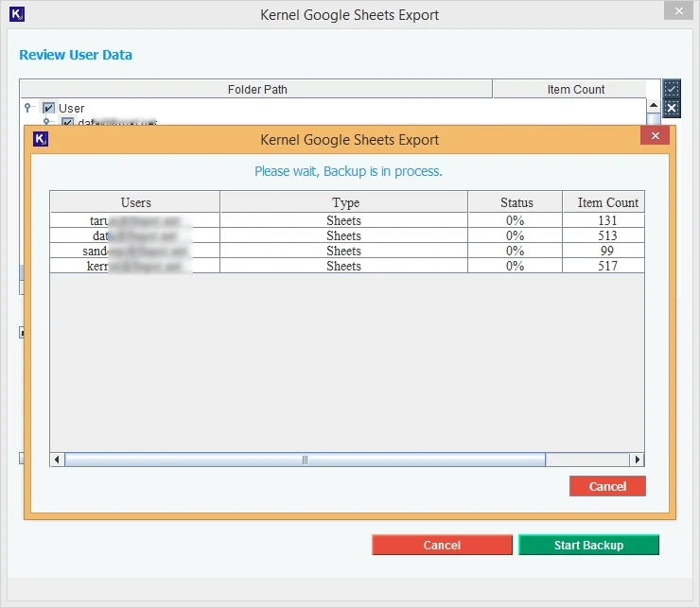Click the Folder Path column header
This screenshot has width=700, height=608.
click(x=257, y=90)
